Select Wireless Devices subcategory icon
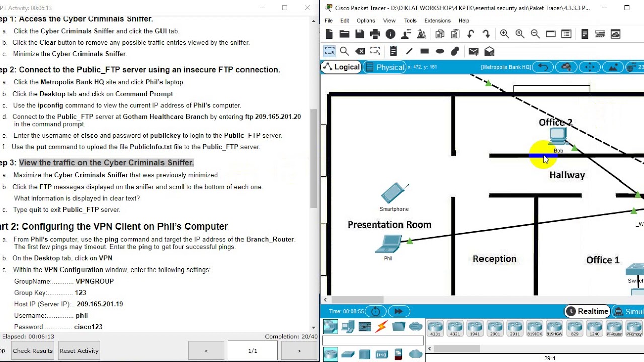This screenshot has height=362, width=644. tap(382, 354)
